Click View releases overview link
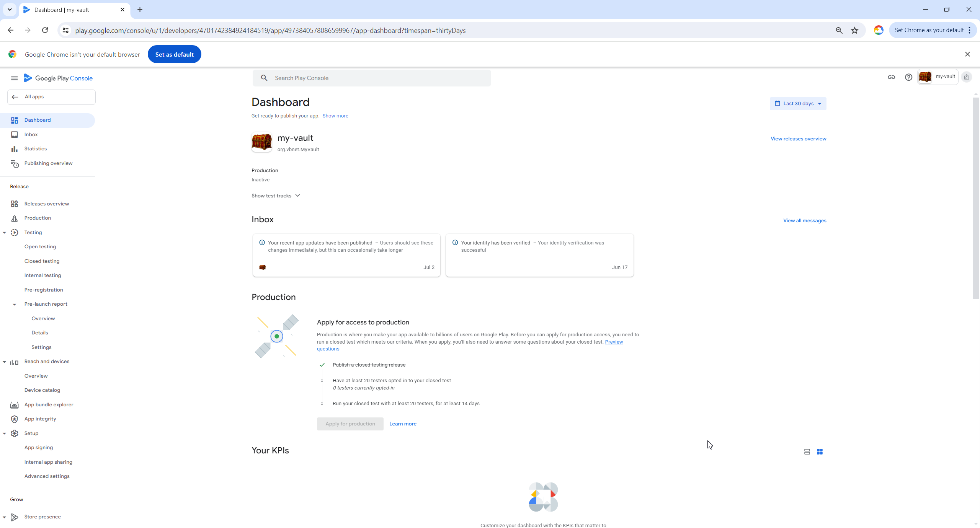 click(x=798, y=139)
